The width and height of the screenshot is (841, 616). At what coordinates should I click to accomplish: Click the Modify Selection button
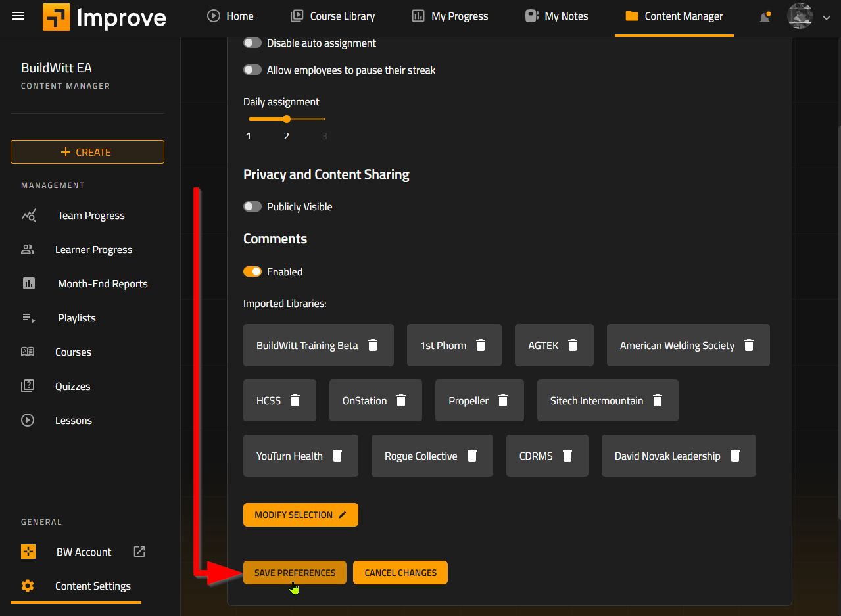tap(300, 515)
